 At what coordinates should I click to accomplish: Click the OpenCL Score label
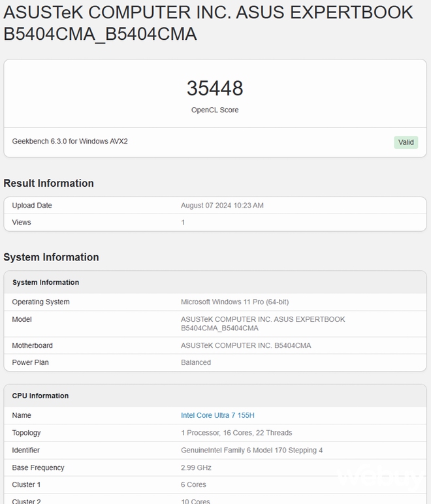(215, 110)
